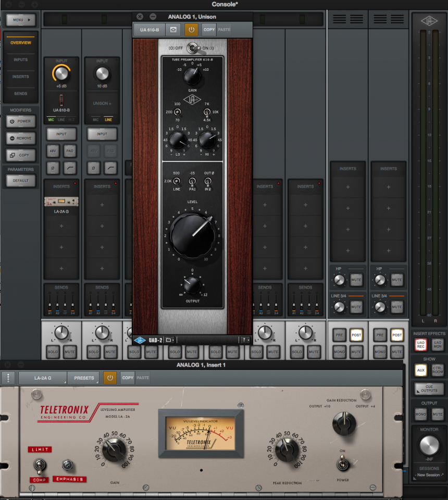
Task: Click the UNISON + slot on channel two
Action: [102, 103]
